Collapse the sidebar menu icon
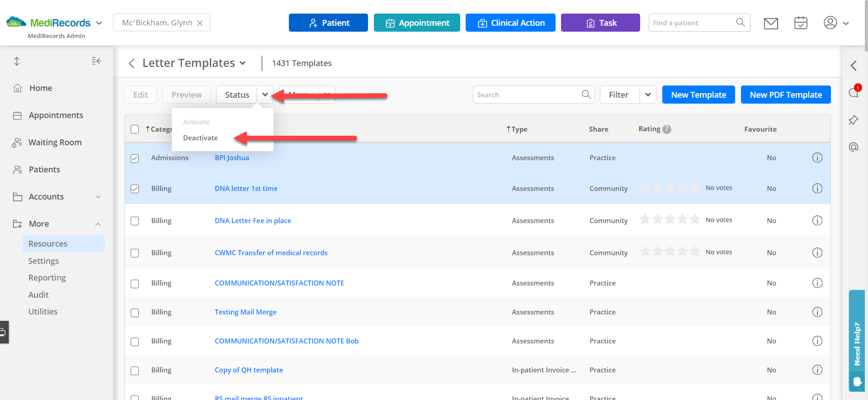868x400 pixels. [96, 61]
